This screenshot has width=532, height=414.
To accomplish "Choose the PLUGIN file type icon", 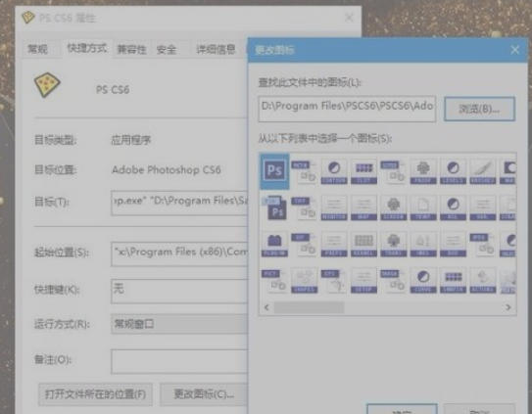I will (274, 245).
